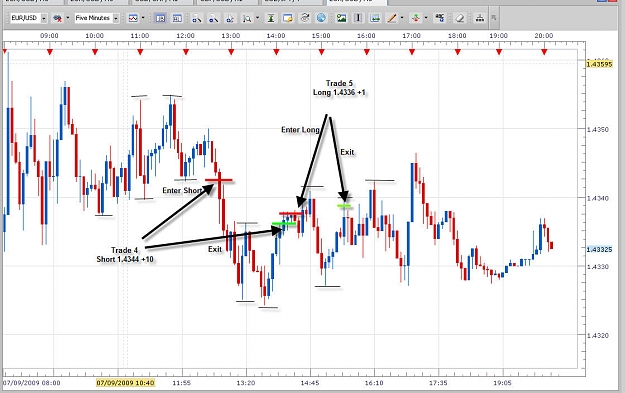This screenshot has width=625, height=393.
Task: Click the 17:00 label on the top time axis
Action: click(x=411, y=35)
